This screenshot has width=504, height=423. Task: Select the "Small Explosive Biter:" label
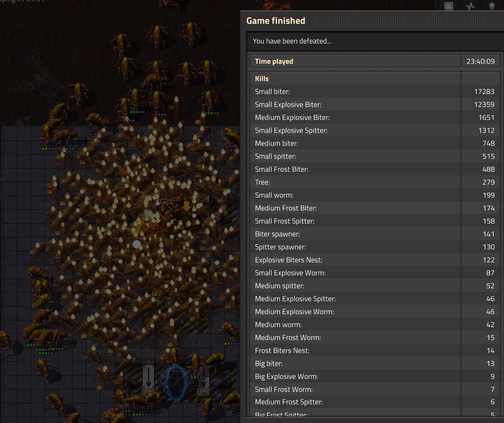288,104
